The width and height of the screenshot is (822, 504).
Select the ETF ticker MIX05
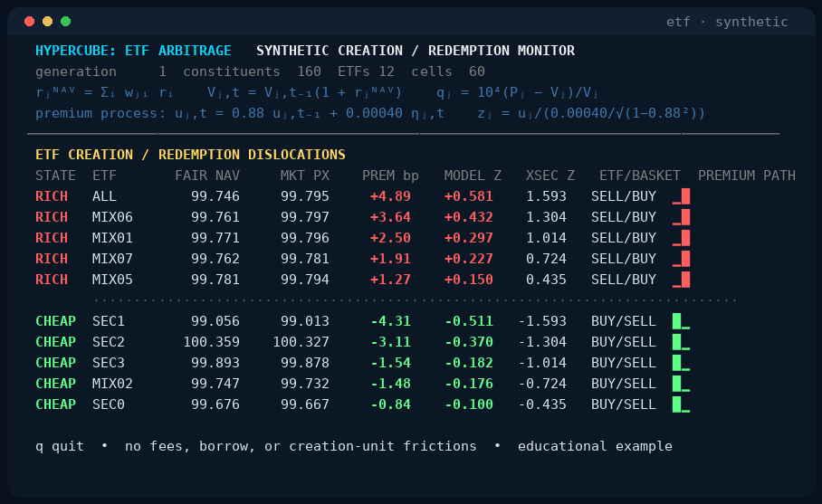(113, 280)
